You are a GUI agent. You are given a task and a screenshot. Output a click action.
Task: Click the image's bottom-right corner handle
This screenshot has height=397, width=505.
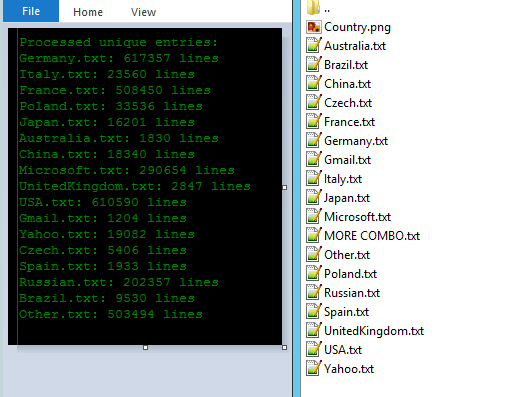pos(284,347)
